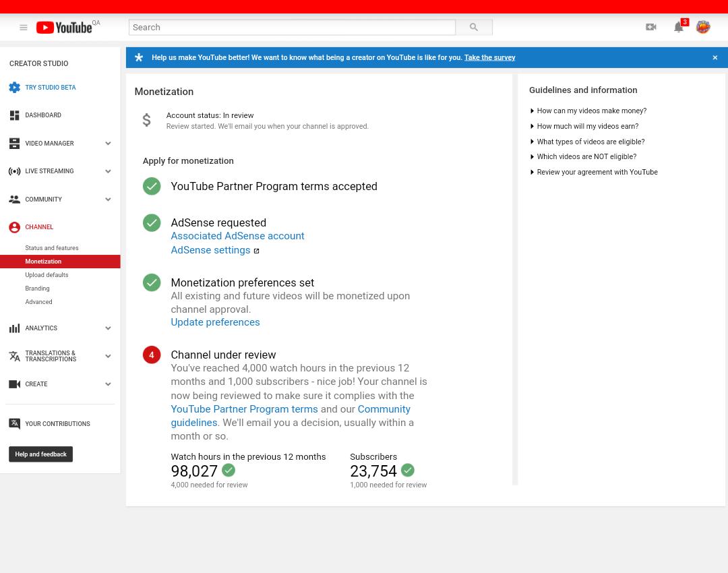Click checkmark beside Partner Program terms accepted

point(152,186)
